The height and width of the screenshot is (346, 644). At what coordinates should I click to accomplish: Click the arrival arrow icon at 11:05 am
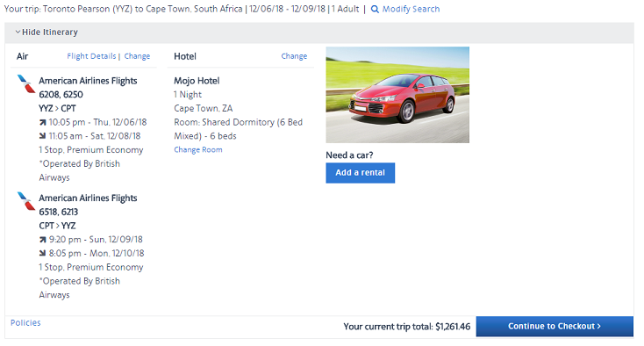coord(43,136)
